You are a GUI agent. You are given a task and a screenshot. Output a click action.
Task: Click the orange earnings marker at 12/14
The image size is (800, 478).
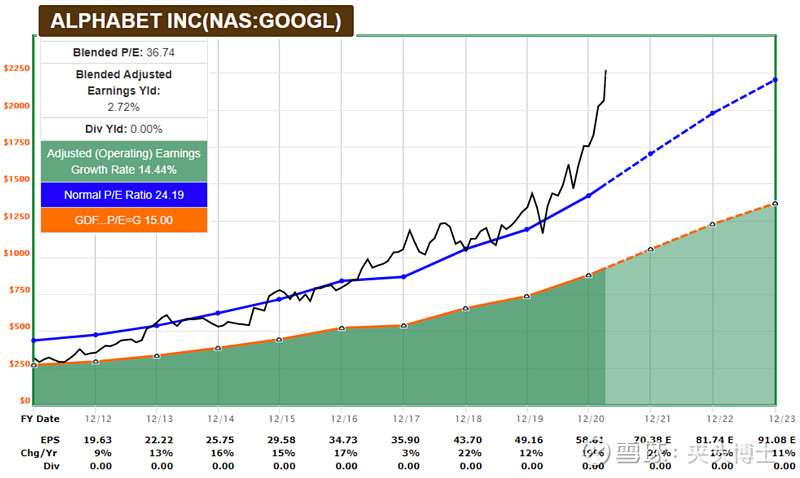click(218, 348)
